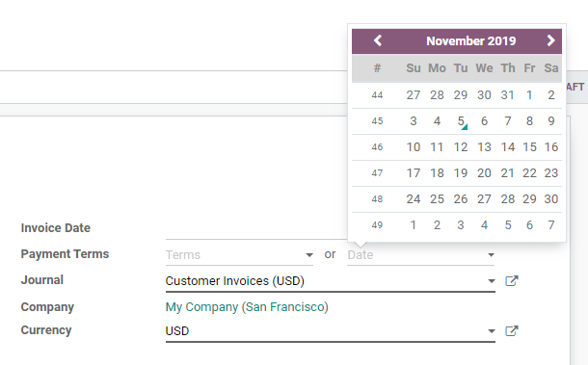Expand the Journal dropdown arrow
The image size is (588, 365).
point(492,281)
